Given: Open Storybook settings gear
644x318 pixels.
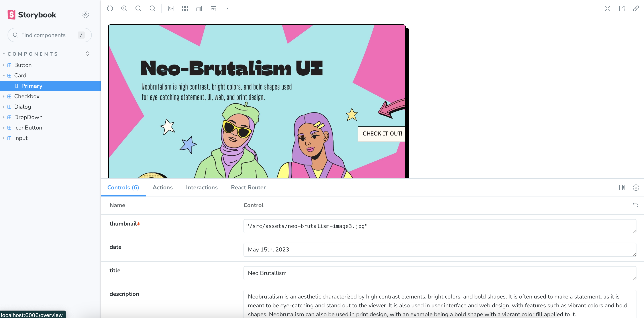Looking at the screenshot, I should (86, 15).
